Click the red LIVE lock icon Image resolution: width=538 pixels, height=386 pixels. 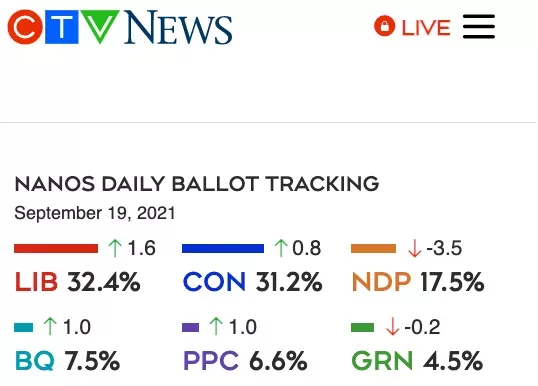[385, 26]
